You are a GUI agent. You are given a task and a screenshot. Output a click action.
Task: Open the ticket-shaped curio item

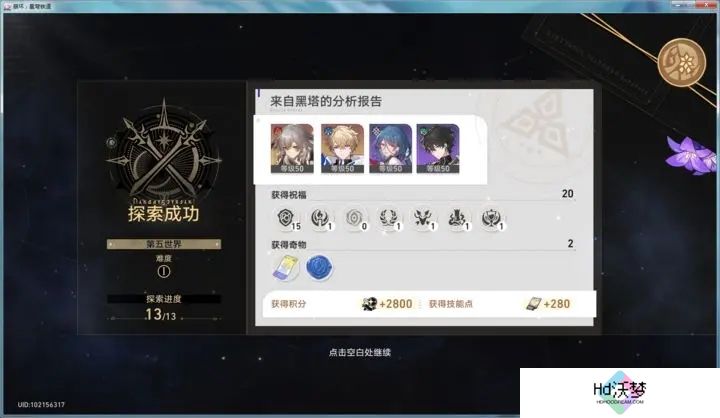(x=286, y=268)
